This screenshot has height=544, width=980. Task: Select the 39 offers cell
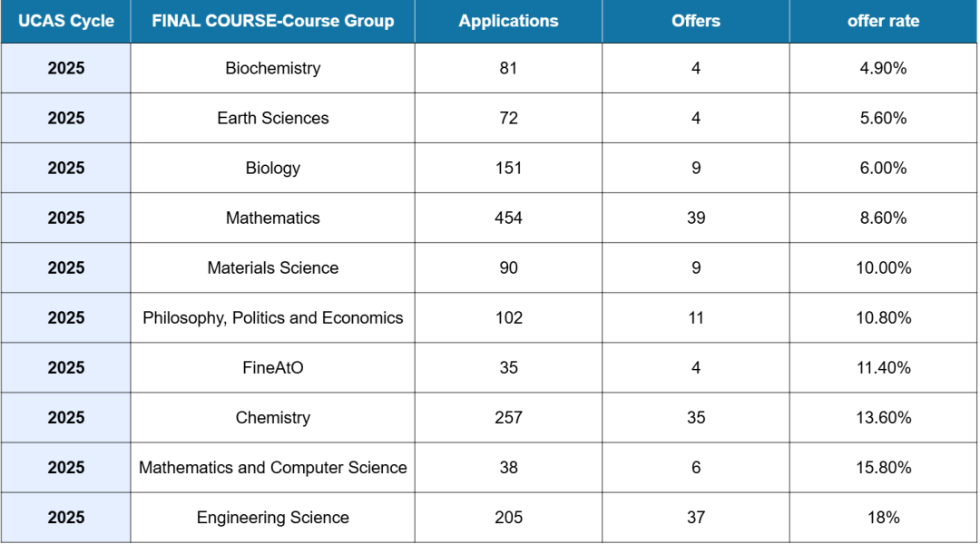[x=696, y=218]
